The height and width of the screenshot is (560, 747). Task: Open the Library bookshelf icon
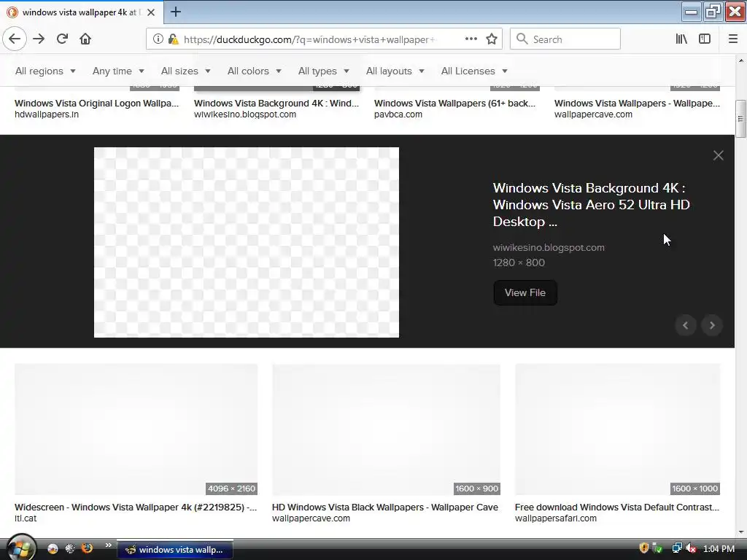[681, 39]
